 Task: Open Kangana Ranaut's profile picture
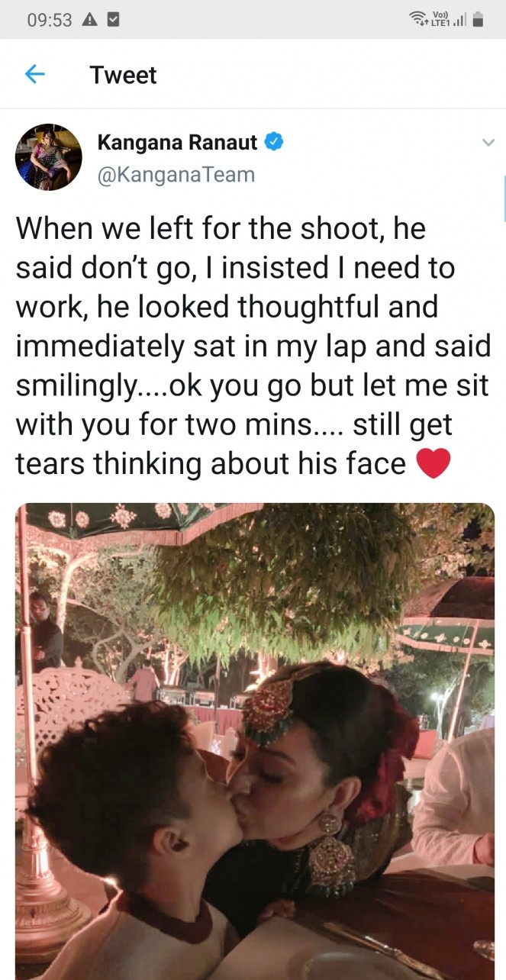[x=48, y=156]
